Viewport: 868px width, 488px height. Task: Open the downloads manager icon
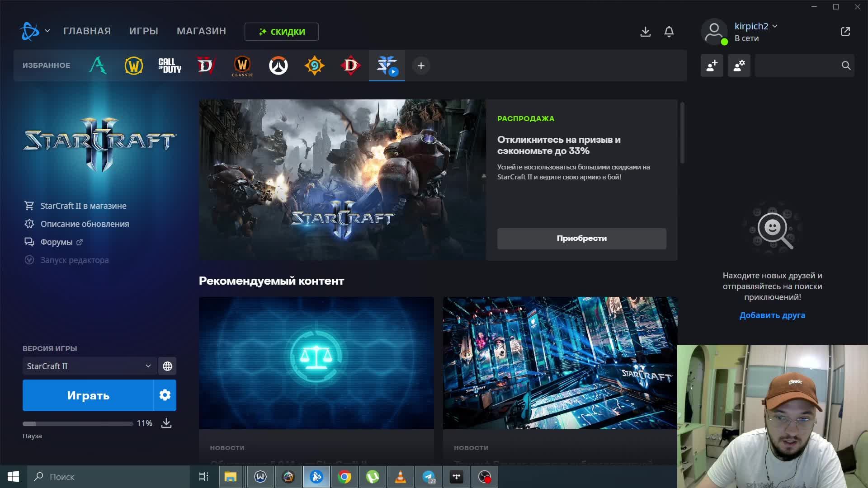click(645, 32)
